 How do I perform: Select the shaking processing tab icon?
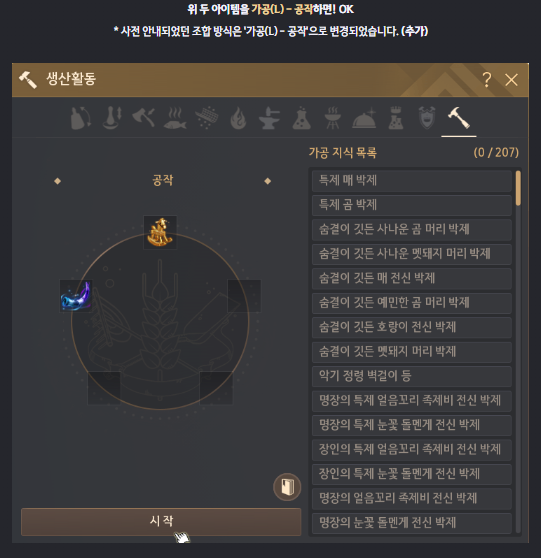pos(81,118)
